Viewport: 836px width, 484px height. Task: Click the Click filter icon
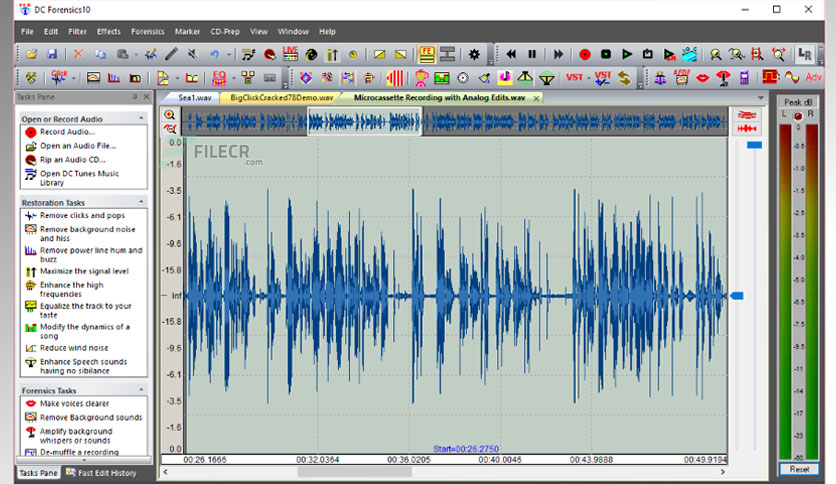pyautogui.click(x=59, y=78)
